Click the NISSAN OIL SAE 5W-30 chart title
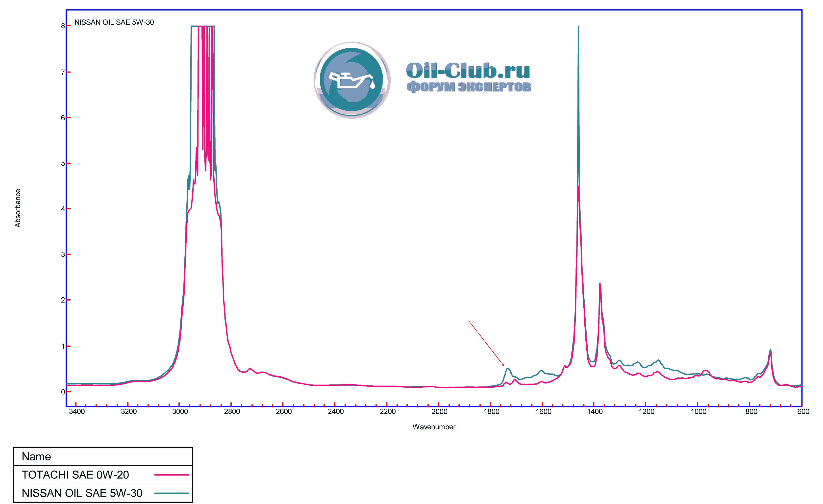The width and height of the screenshot is (823, 504). click(114, 22)
